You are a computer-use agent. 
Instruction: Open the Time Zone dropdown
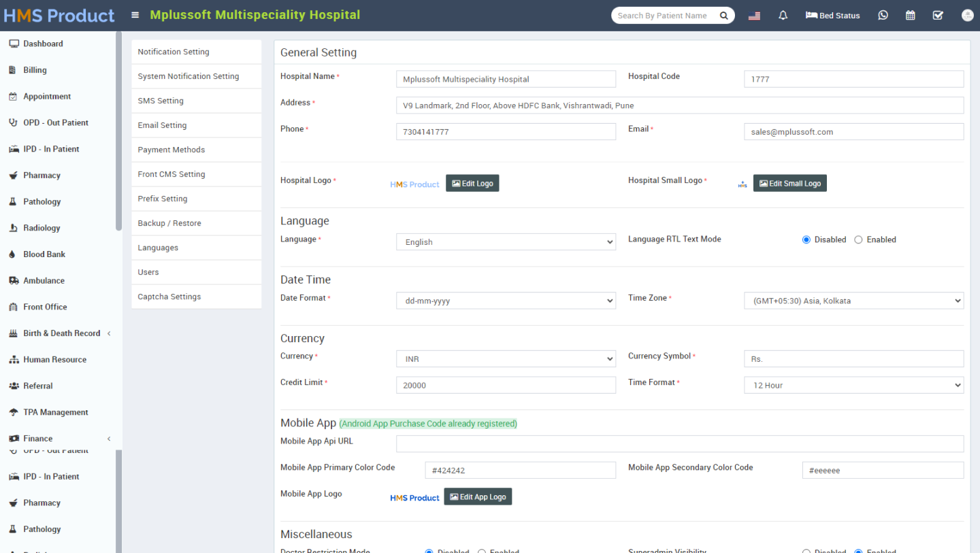click(853, 301)
